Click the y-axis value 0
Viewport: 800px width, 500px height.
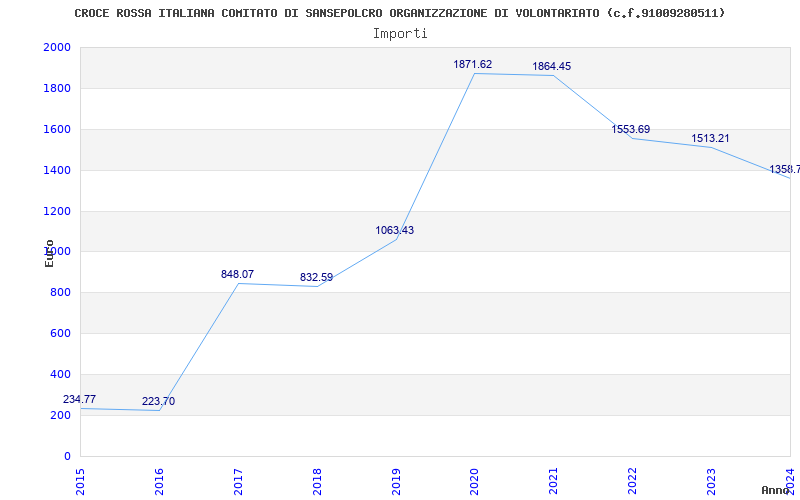(x=67, y=456)
